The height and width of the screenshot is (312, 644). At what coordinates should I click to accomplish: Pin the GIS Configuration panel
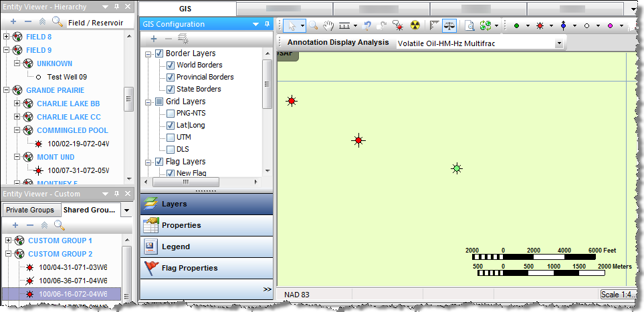click(x=267, y=24)
